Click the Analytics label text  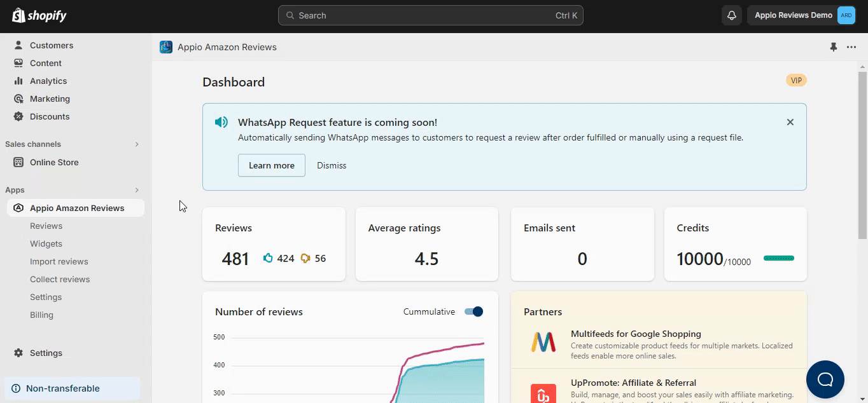pyautogui.click(x=48, y=81)
